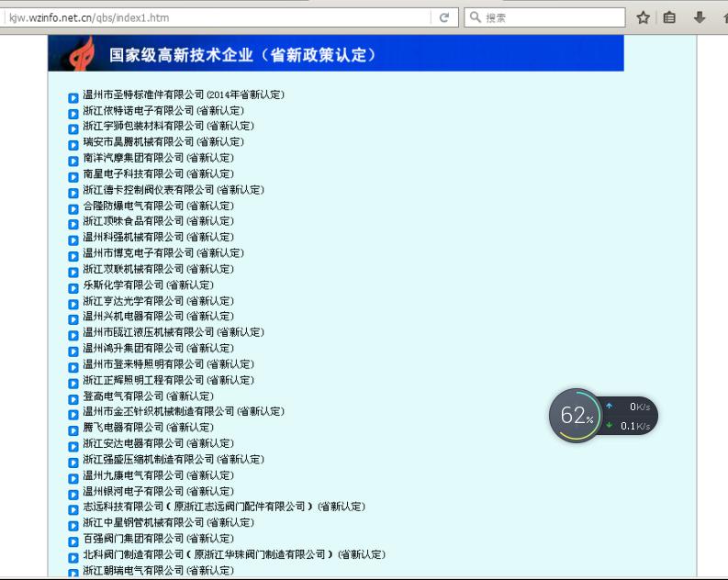728x580 pixels.
Task: Open link 南洋汽摩集团有限公司
Action: click(x=158, y=158)
